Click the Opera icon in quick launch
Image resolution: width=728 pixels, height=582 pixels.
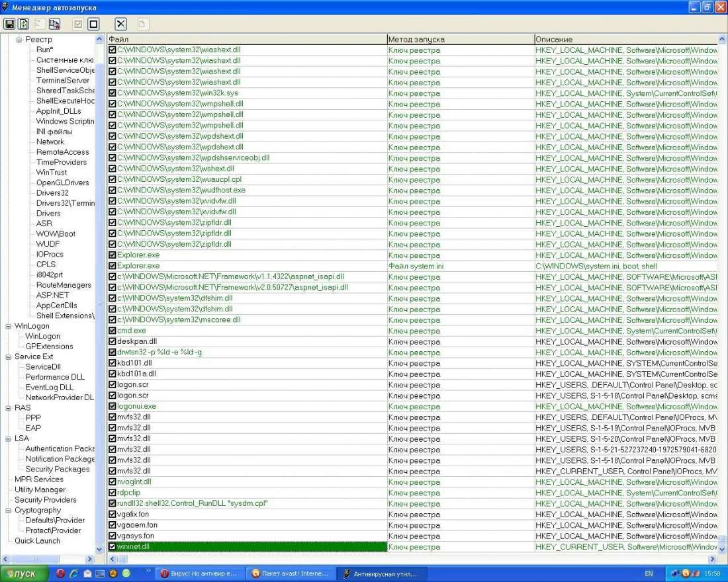point(60,573)
